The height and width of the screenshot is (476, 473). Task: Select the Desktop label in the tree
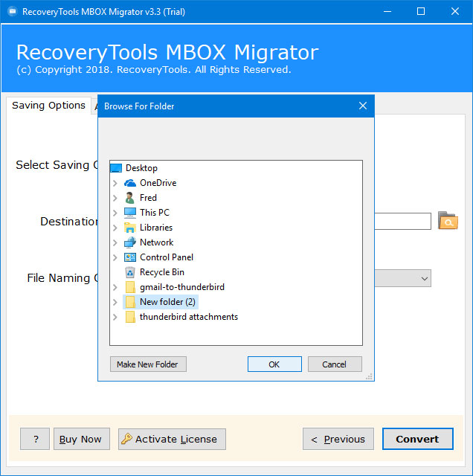141,168
